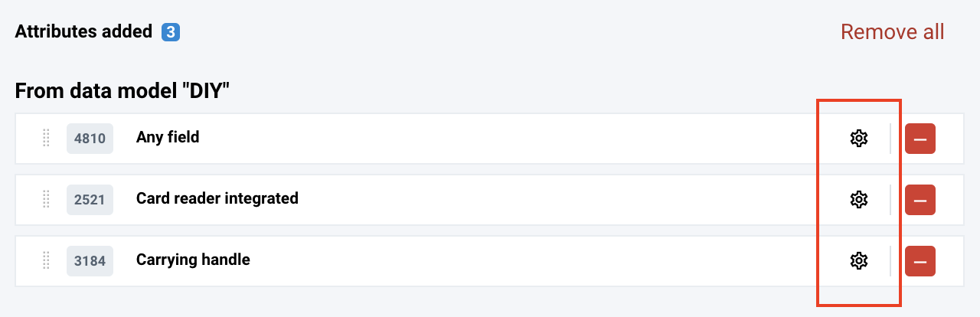
Task: Remove the Card reader integrated attribute
Action: click(x=920, y=200)
